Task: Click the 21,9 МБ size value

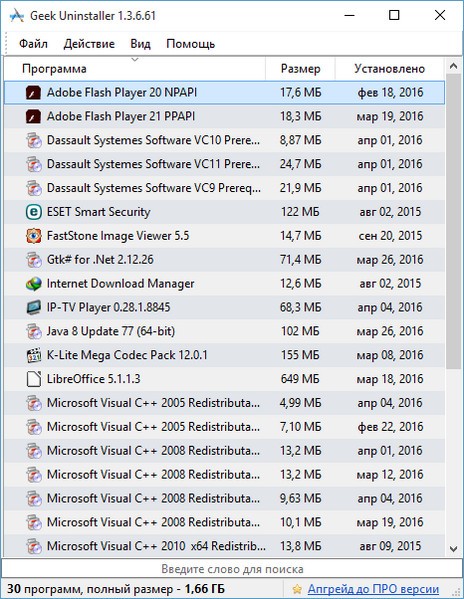Action: point(300,188)
